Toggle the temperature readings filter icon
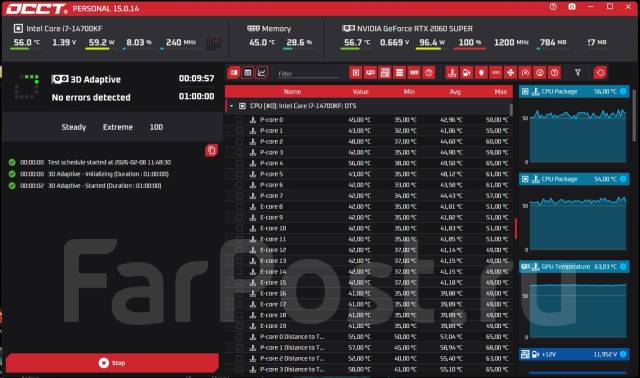 [x=452, y=73]
